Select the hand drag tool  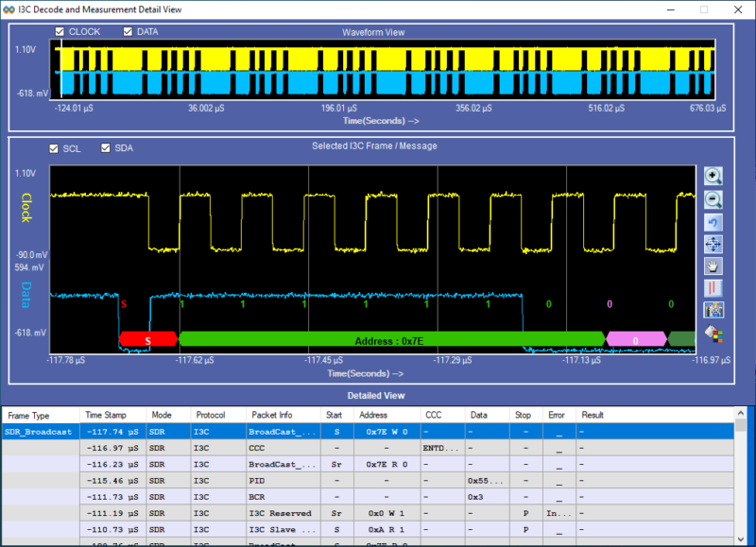coord(713,265)
